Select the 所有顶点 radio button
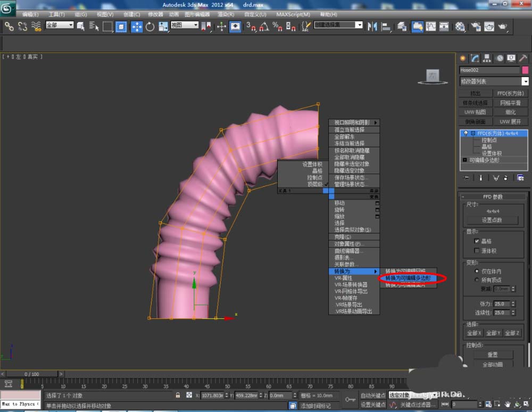The width and height of the screenshot is (532, 412). (477, 281)
